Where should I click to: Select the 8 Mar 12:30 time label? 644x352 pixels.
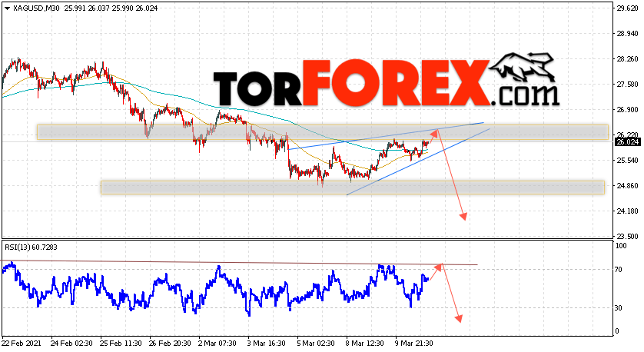[x=365, y=344]
